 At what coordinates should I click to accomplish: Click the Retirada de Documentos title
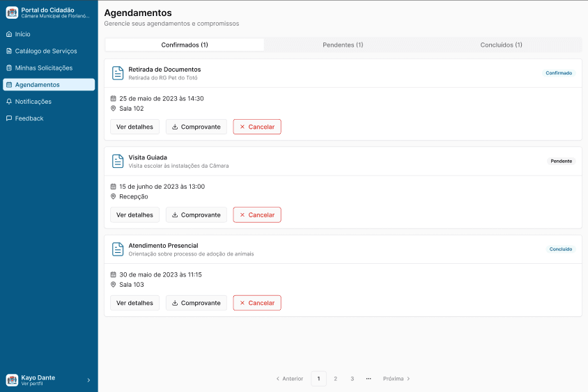164,70
